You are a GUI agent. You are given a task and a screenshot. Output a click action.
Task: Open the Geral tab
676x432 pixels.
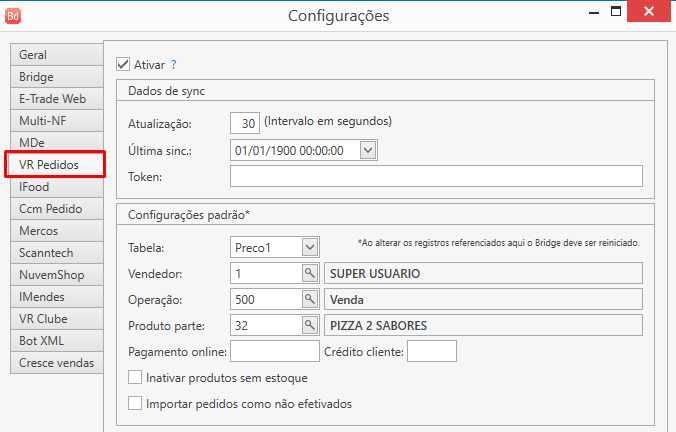57,55
